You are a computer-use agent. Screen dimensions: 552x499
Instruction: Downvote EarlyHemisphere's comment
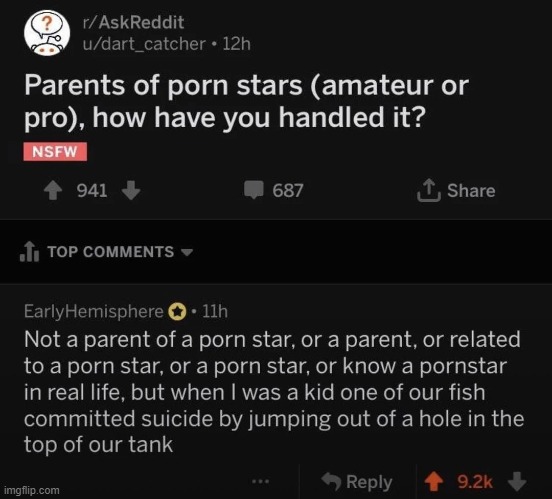(517, 482)
